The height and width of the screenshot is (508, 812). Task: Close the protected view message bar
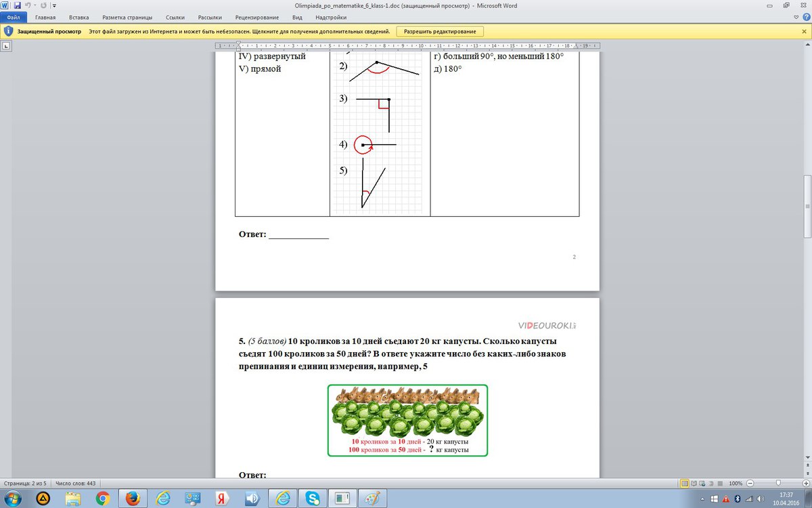(805, 31)
